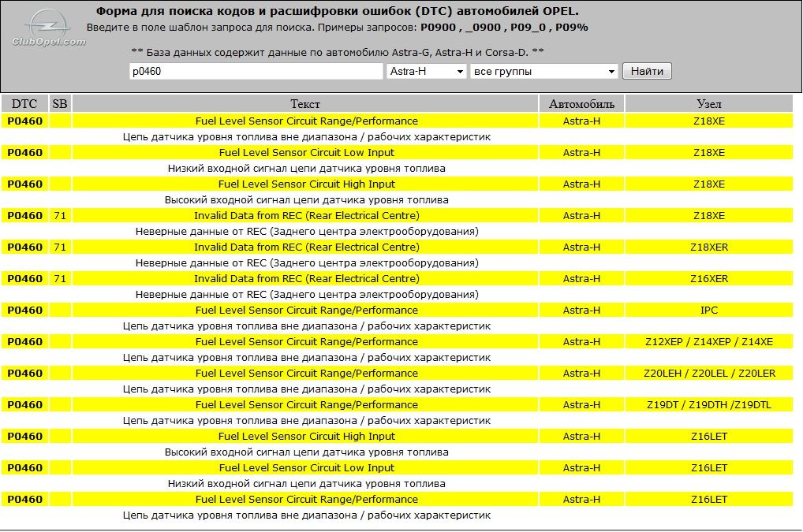The width and height of the screenshot is (803, 532).
Task: Click Astra-H cell in the Z12XEP row
Action: tap(581, 342)
